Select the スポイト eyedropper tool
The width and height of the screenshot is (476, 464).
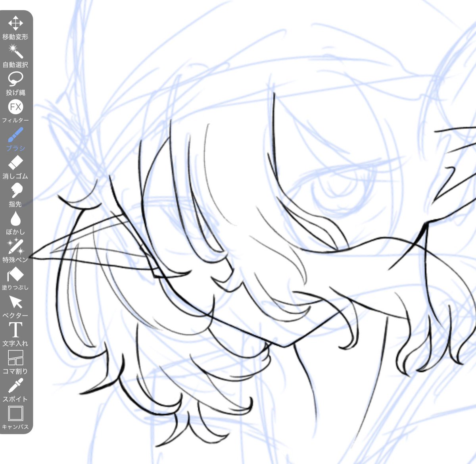tap(15, 390)
